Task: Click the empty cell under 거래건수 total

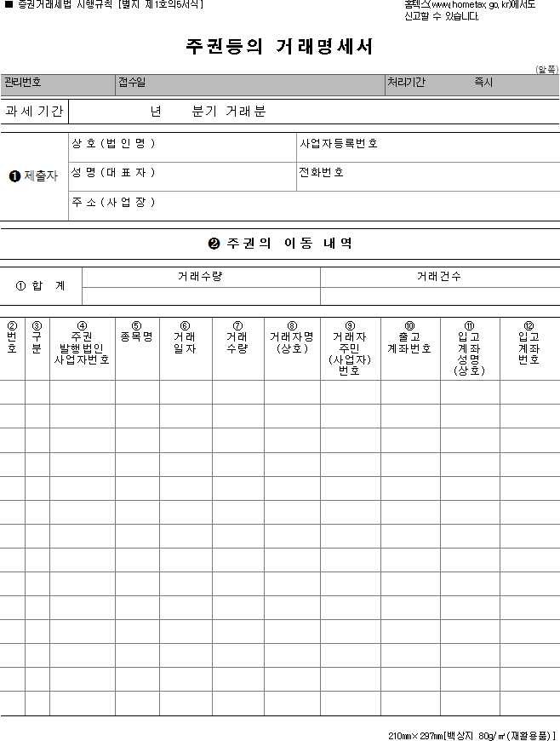Action: pyautogui.click(x=440, y=296)
